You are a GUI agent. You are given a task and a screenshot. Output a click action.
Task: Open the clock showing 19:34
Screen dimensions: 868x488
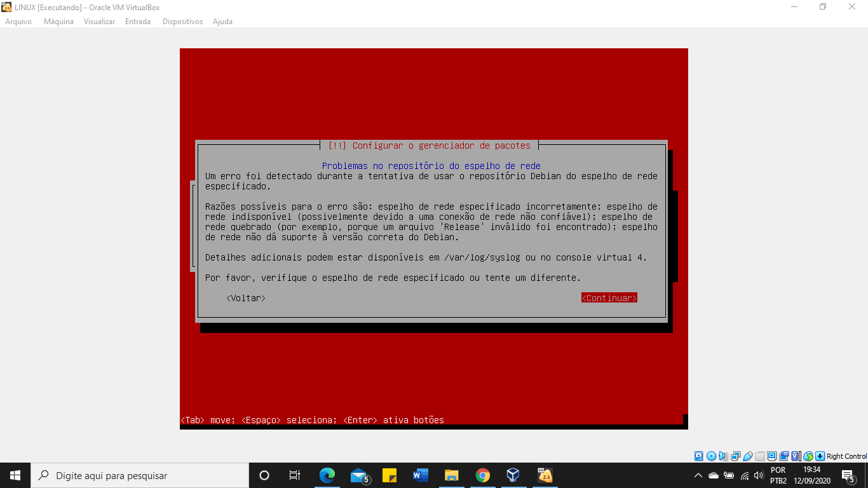pos(812,475)
